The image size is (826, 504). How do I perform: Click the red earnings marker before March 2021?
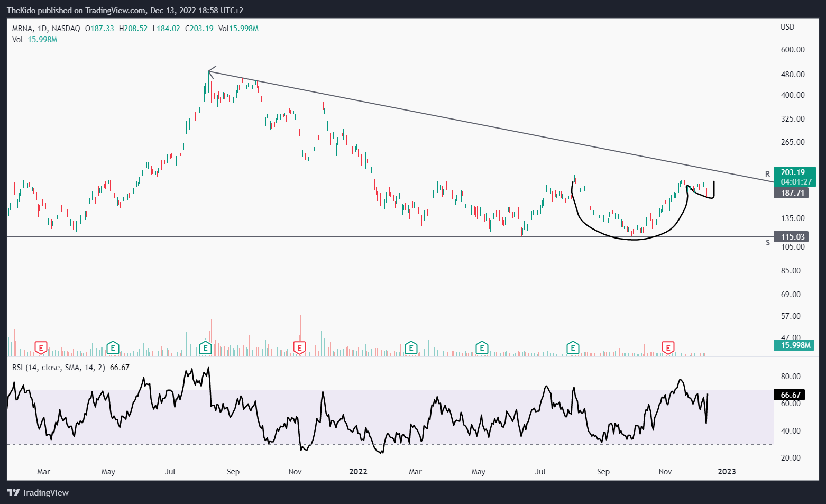tap(41, 347)
